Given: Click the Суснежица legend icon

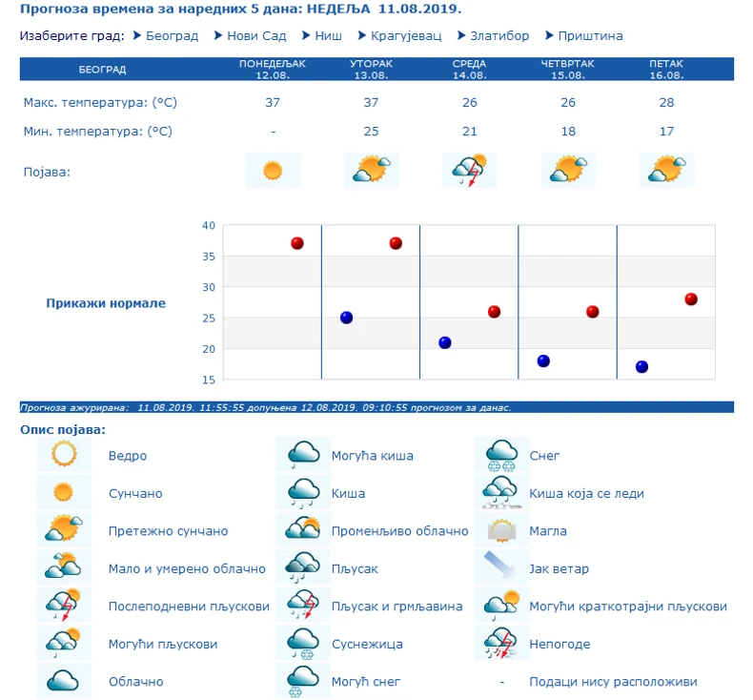Looking at the screenshot, I should coord(303,643).
